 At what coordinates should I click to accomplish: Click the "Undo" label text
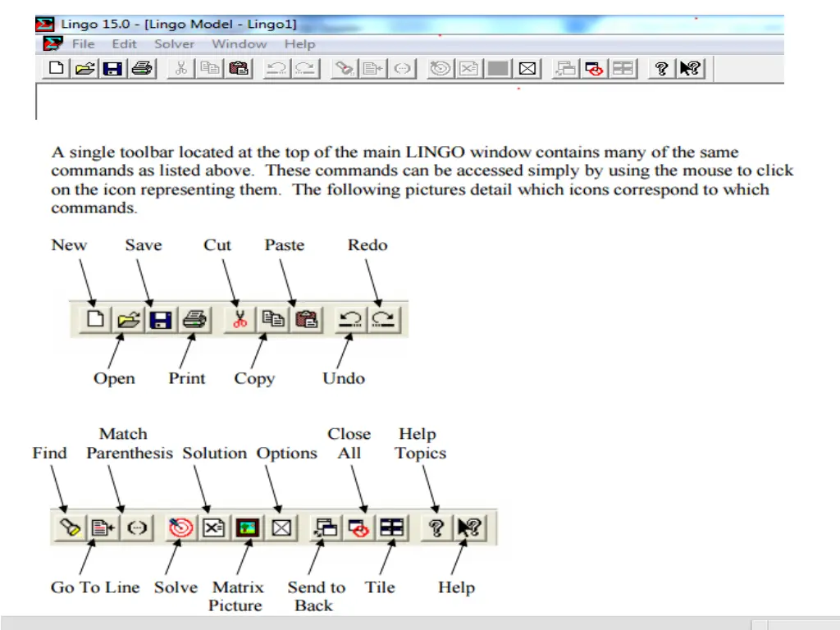coord(344,378)
